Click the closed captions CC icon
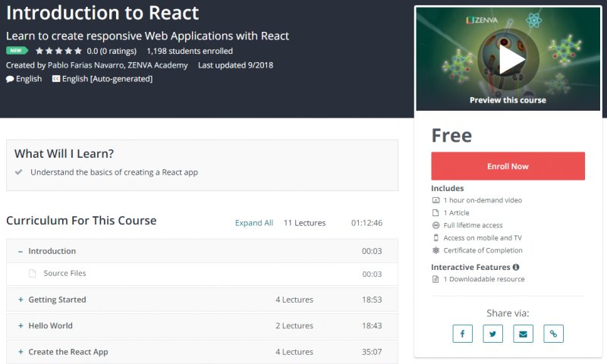This screenshot has height=364, width=607. [56, 79]
